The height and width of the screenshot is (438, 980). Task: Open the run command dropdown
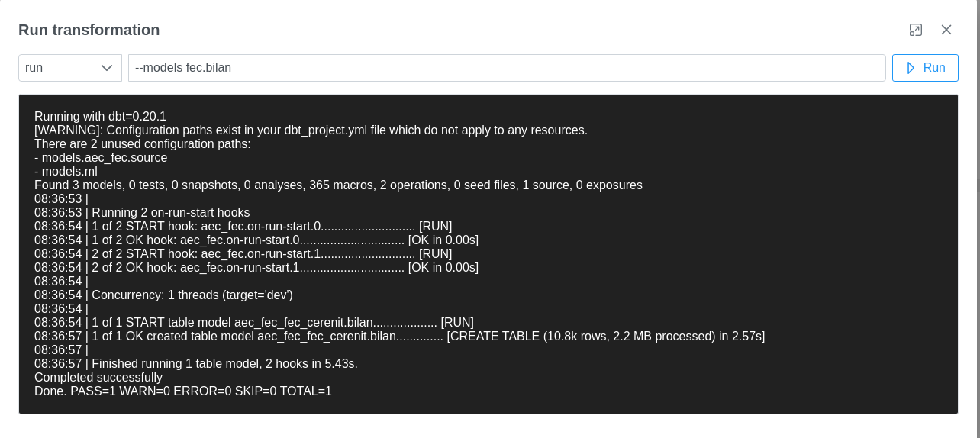[69, 68]
